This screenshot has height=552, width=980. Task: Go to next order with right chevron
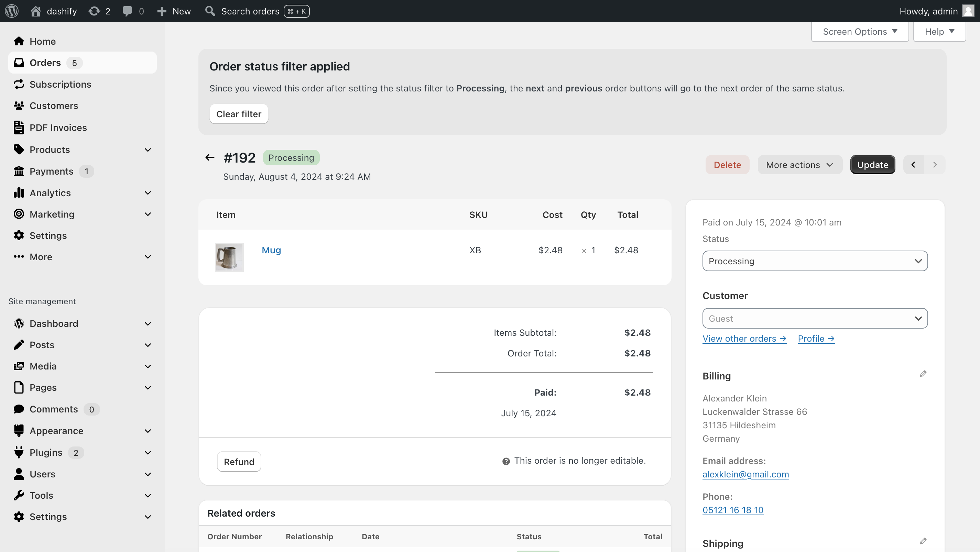pos(935,165)
